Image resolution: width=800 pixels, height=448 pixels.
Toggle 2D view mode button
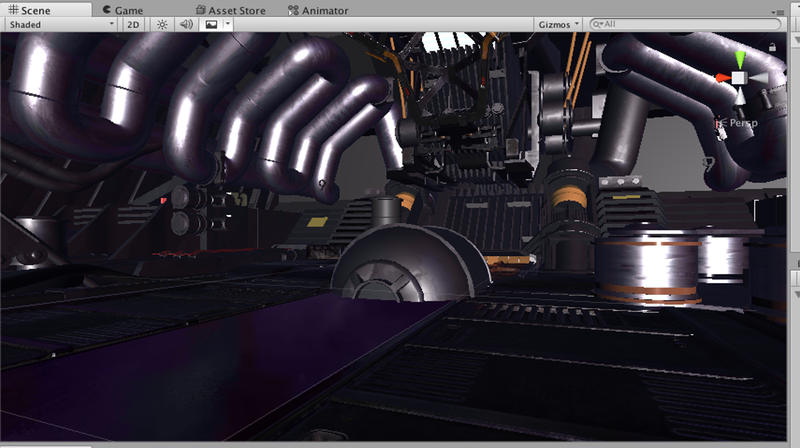(x=133, y=24)
